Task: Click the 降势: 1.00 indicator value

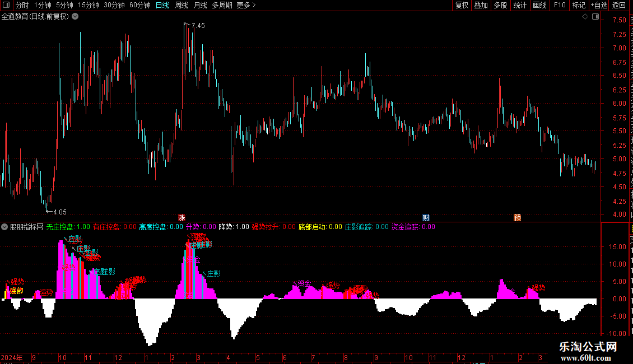Action: [x=234, y=227]
